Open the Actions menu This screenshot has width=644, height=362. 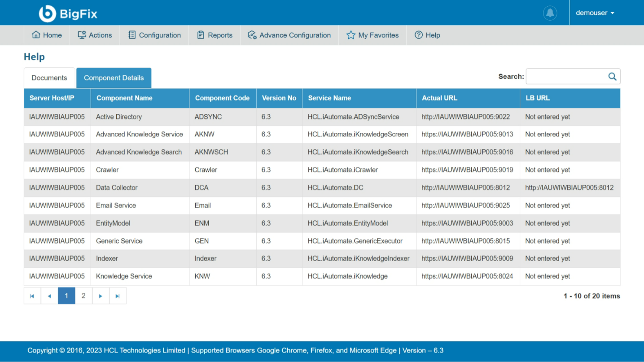point(95,35)
